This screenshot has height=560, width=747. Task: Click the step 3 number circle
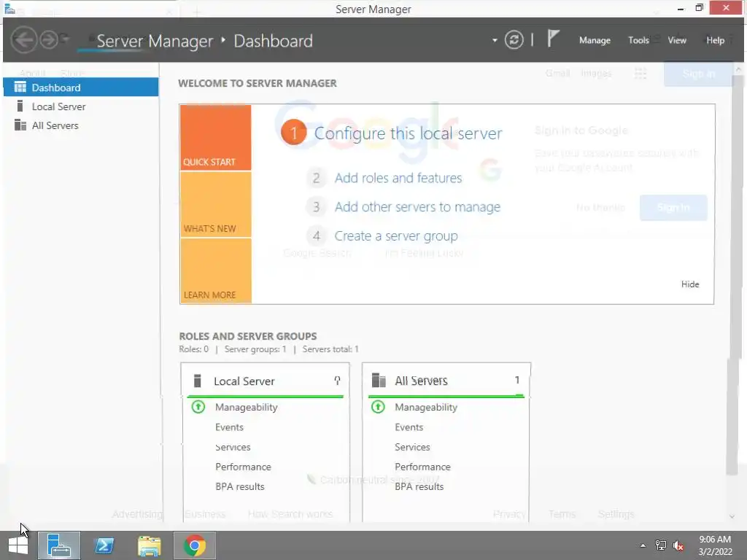[x=316, y=207]
